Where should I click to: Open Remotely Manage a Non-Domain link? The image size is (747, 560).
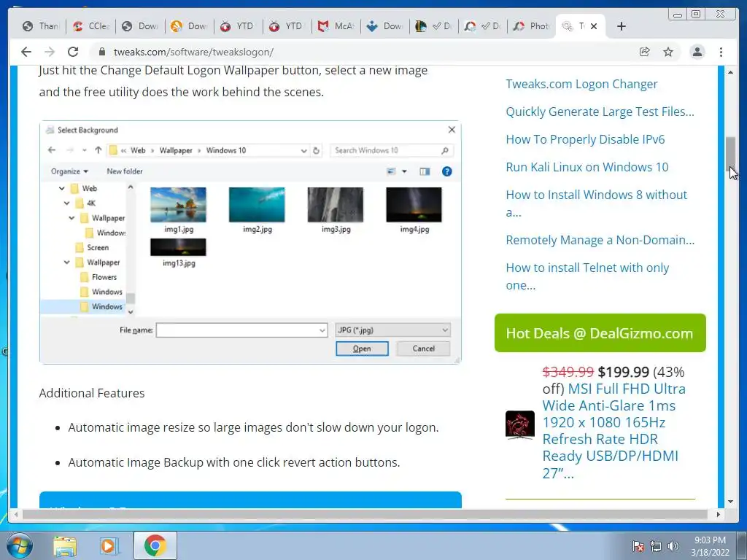600,239
